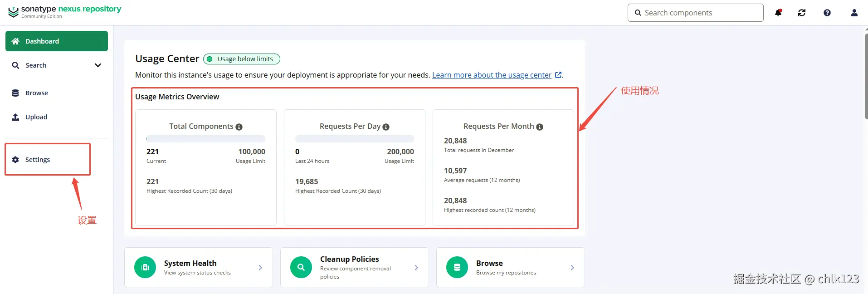This screenshot has width=868, height=294.
Task: Click the Cleanup Policies card arrow
Action: click(416, 268)
